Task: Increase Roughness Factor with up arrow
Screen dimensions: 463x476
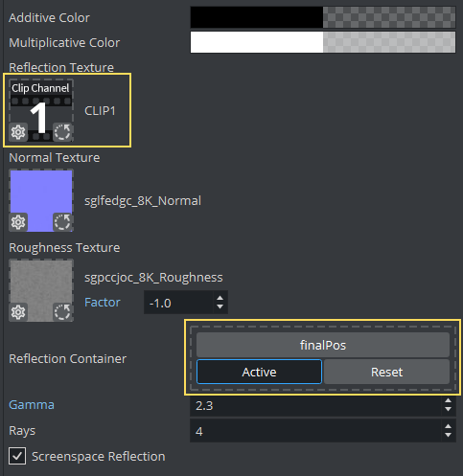Action: [220, 298]
